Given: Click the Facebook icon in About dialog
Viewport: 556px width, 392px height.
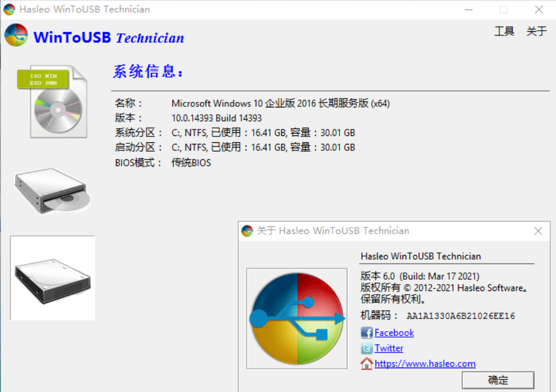Looking at the screenshot, I should pyautogui.click(x=366, y=333).
